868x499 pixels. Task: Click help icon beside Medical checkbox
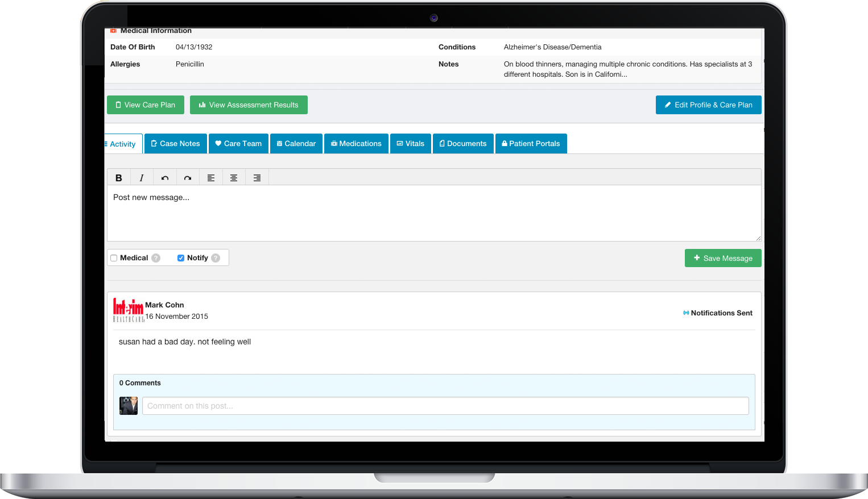click(x=156, y=258)
